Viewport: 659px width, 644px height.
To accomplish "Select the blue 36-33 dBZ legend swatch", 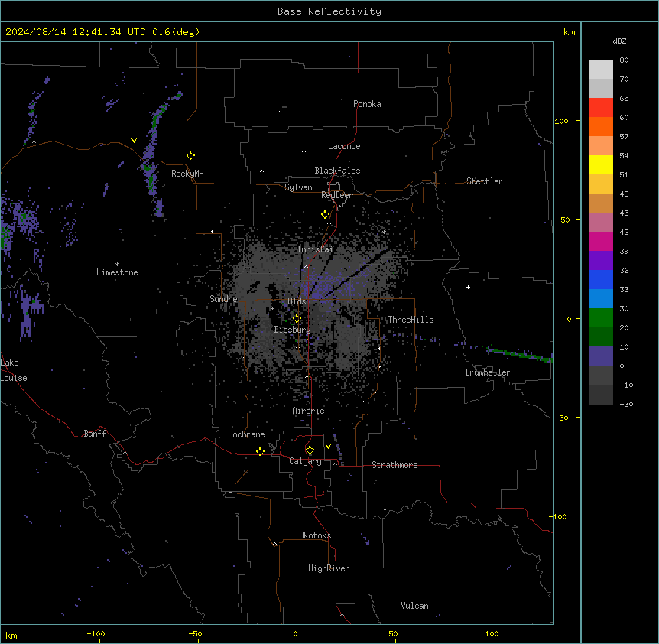I will [601, 279].
